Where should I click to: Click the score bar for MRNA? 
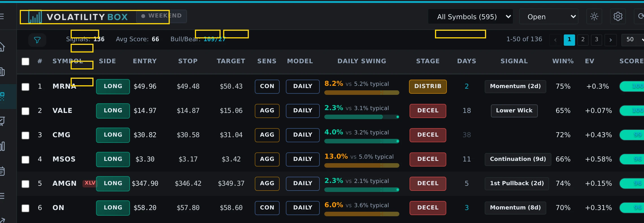[x=632, y=86]
